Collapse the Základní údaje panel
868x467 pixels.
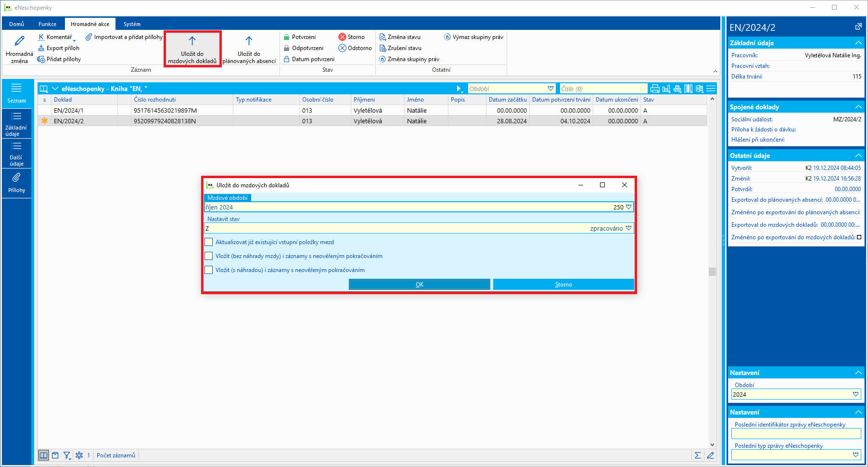coord(858,43)
